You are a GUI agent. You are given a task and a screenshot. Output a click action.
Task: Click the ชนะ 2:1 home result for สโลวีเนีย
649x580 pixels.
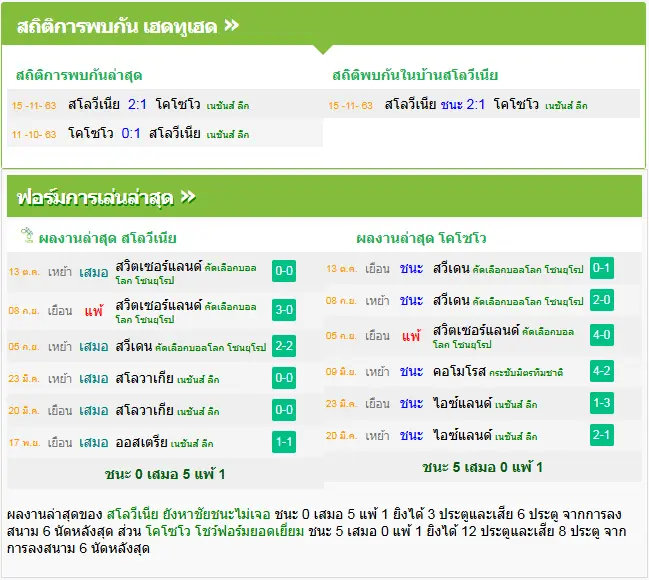(463, 104)
